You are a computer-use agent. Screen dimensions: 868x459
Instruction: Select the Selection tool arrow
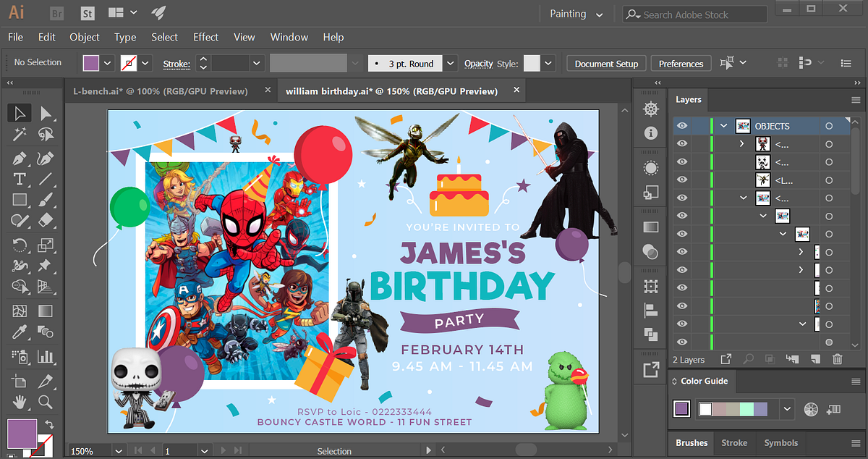click(x=20, y=113)
